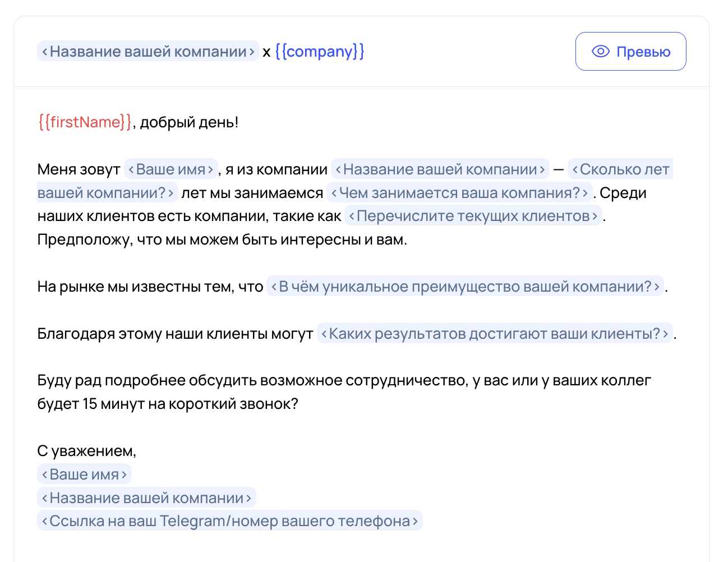Click the «В чём уникальное преимущество вашей компании?» placeholder
Viewport: 728px width, 562px height.
(464, 287)
